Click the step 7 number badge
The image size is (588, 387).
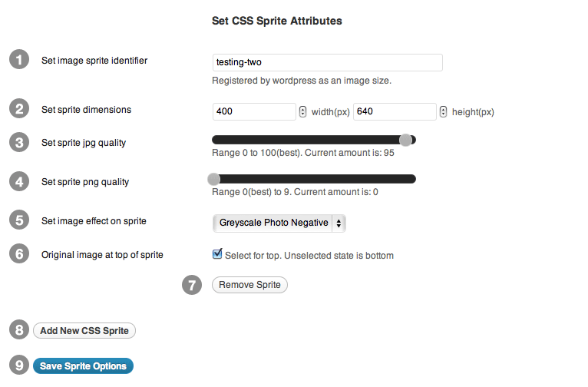point(192,285)
